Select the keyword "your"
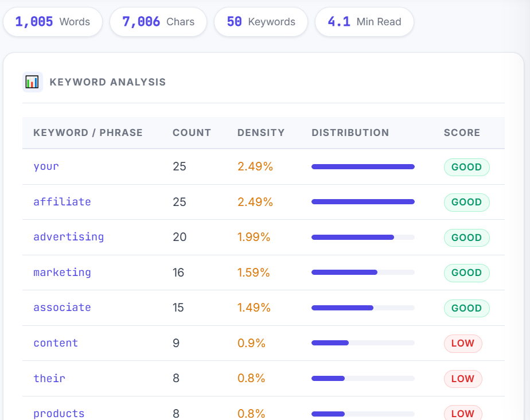 [x=46, y=166]
